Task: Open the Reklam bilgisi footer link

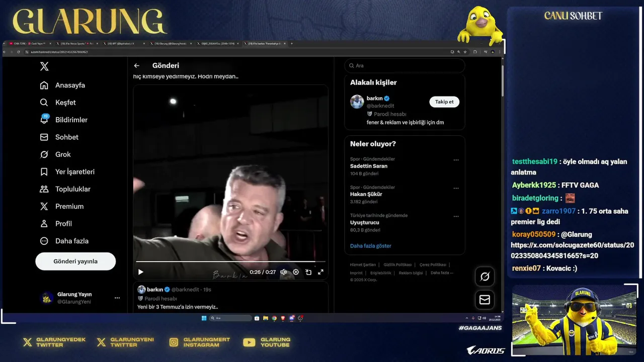Action: point(411,273)
